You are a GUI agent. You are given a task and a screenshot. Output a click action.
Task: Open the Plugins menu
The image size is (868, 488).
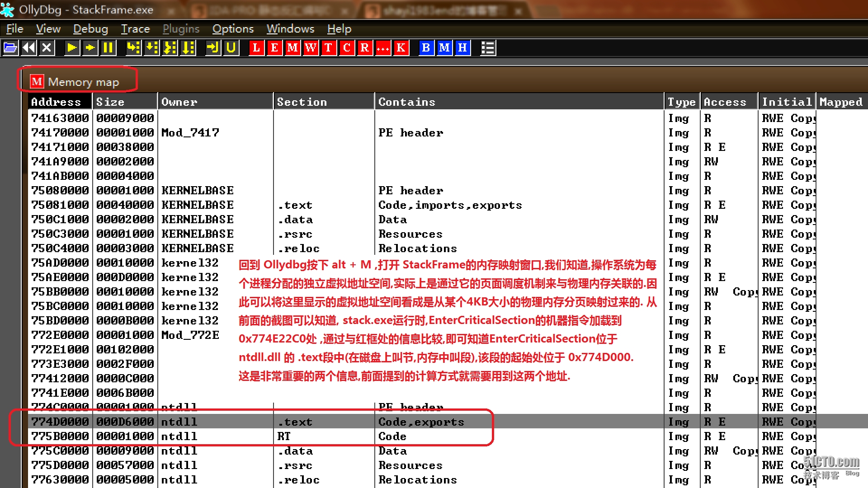181,29
